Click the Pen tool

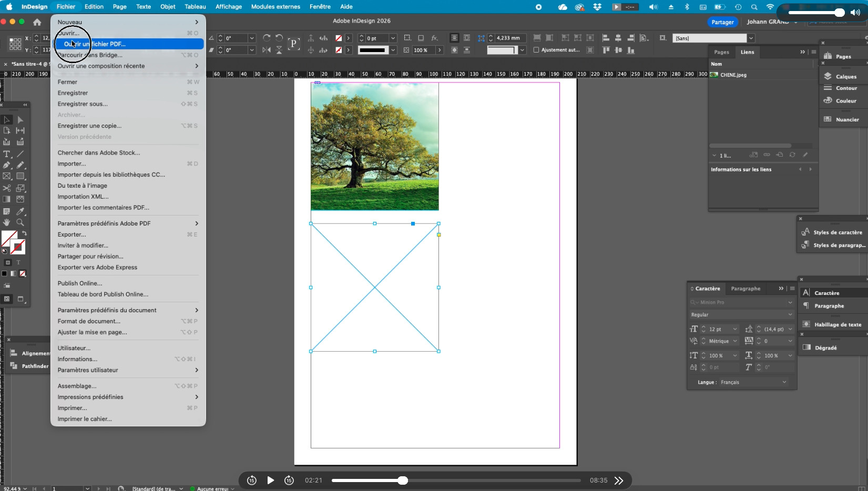click(x=7, y=165)
